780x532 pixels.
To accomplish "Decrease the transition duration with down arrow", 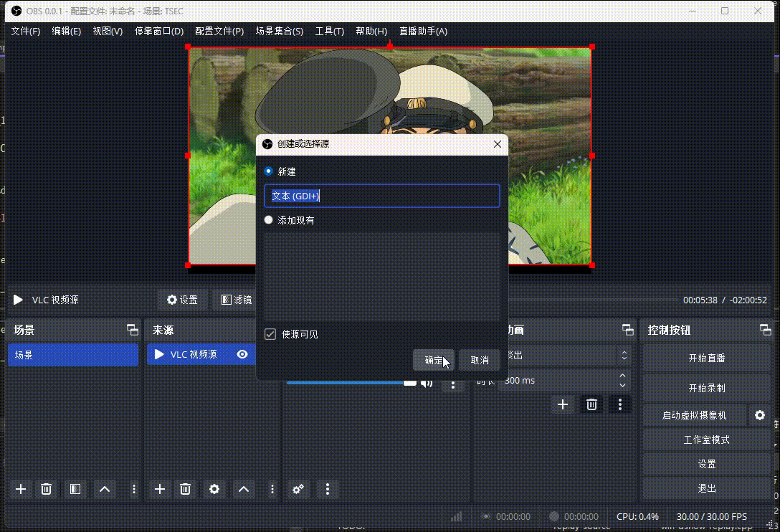I will [x=622, y=385].
